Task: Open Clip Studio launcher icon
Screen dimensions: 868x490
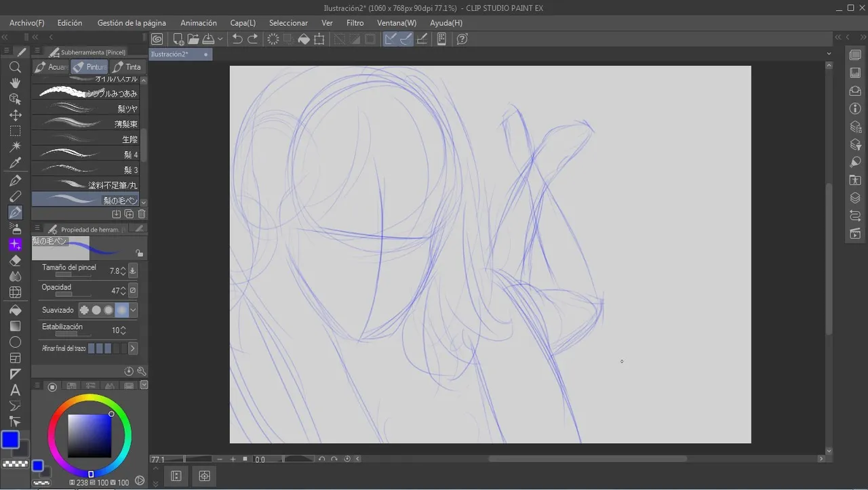Action: [157, 39]
